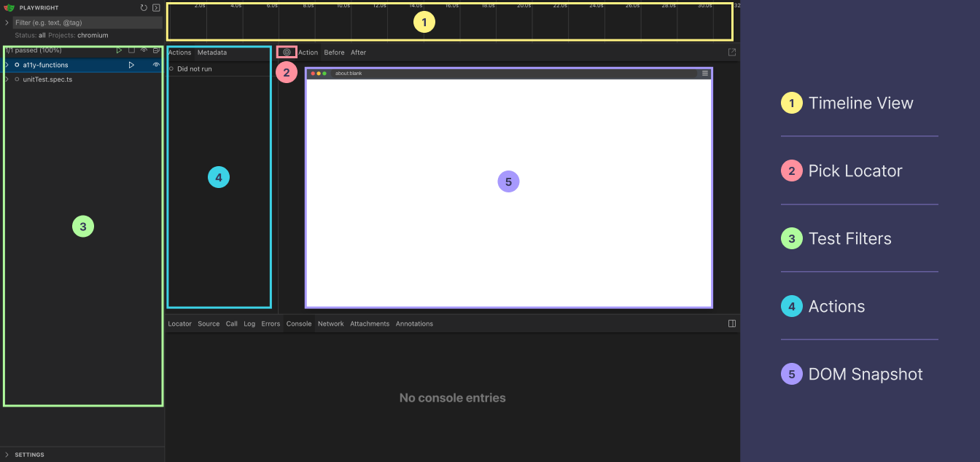The image size is (980, 462).
Task: Switch to the Metadata tab
Action: coord(211,52)
